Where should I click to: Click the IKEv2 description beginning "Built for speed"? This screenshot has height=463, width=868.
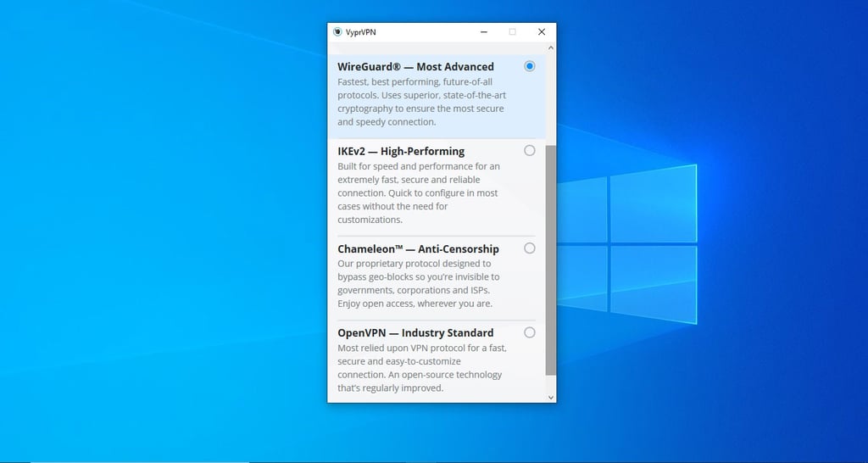click(x=419, y=192)
